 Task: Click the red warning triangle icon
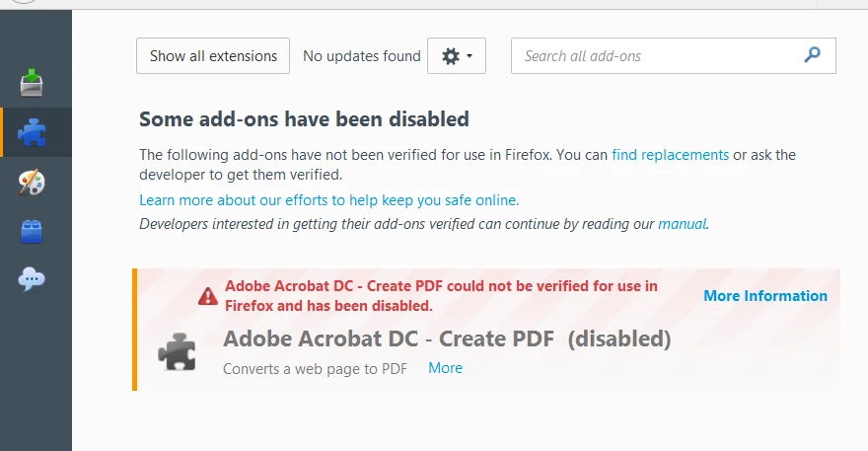pos(208,296)
